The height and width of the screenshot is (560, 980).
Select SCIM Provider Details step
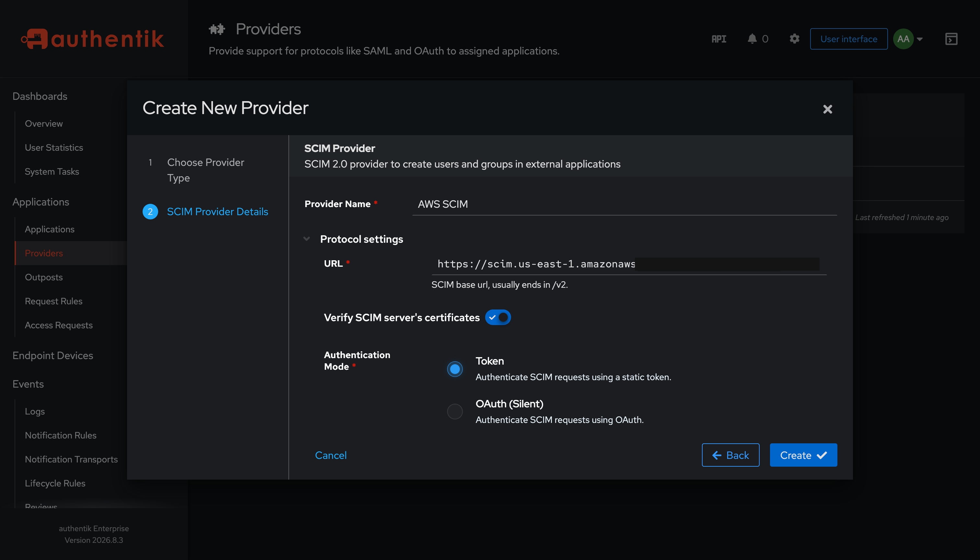point(217,212)
